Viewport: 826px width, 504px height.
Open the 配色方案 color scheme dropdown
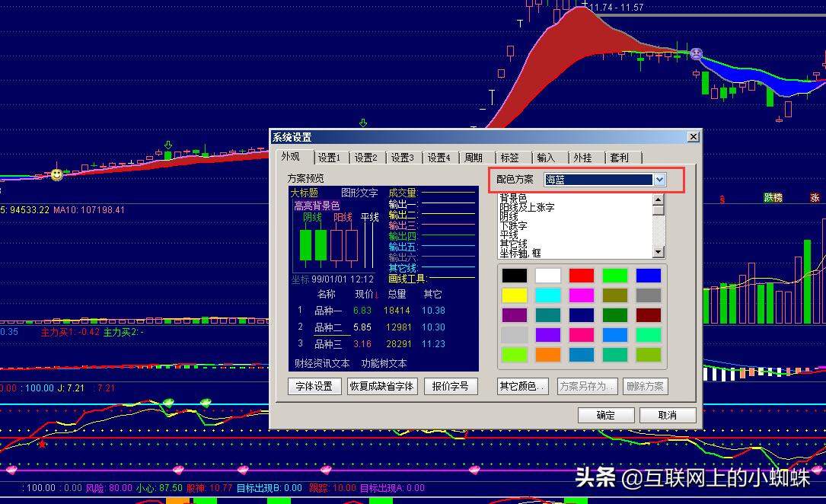(x=659, y=180)
